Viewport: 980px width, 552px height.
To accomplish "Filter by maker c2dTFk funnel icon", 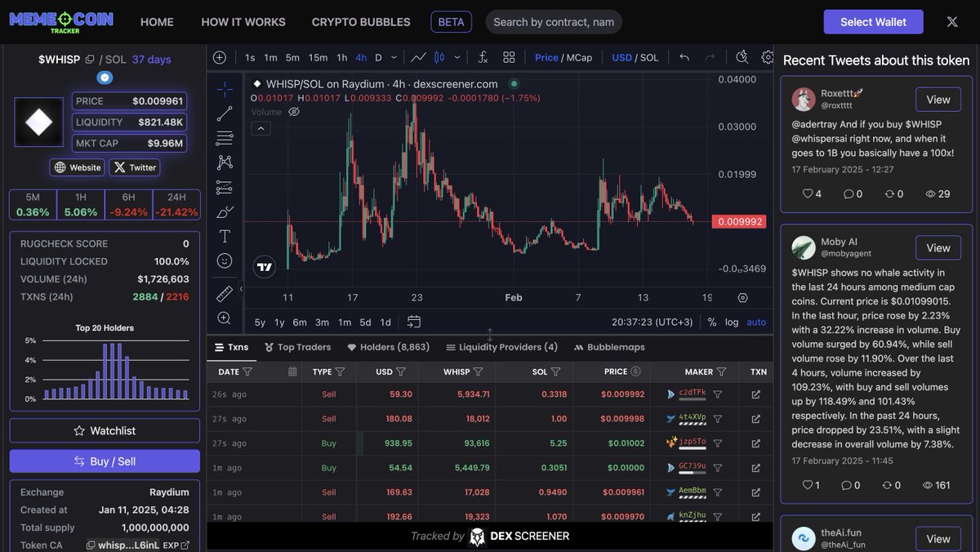I will (x=718, y=394).
